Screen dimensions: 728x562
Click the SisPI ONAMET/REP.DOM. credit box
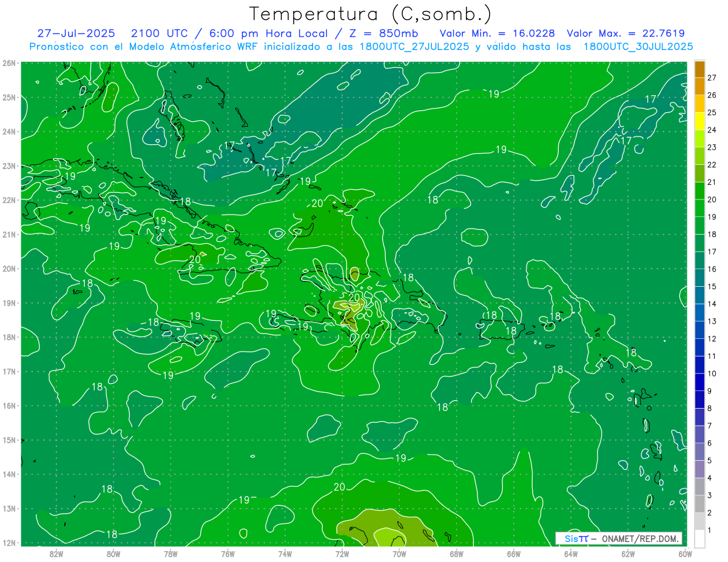click(x=618, y=538)
